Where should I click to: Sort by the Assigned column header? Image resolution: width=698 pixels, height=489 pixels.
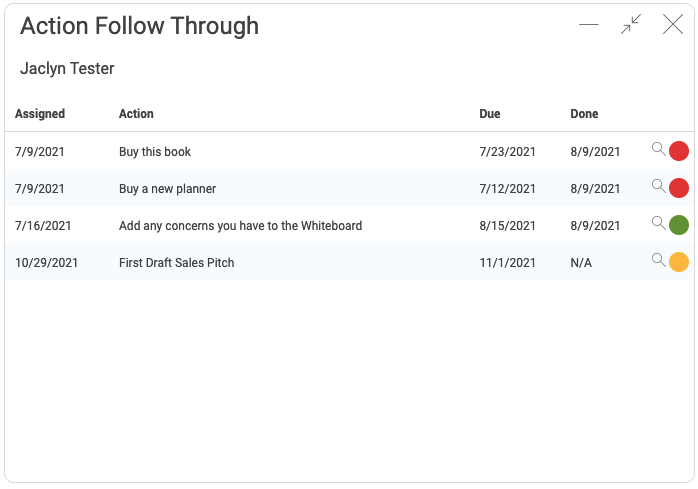click(x=40, y=114)
